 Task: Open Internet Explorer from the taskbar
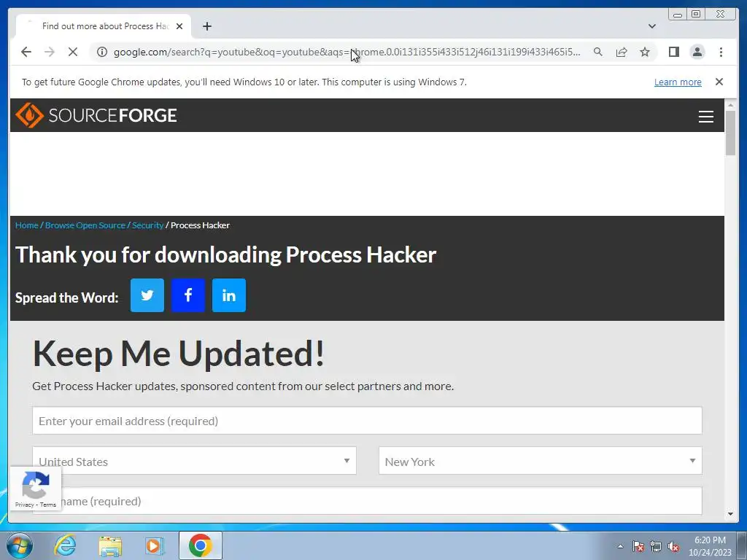(65, 545)
